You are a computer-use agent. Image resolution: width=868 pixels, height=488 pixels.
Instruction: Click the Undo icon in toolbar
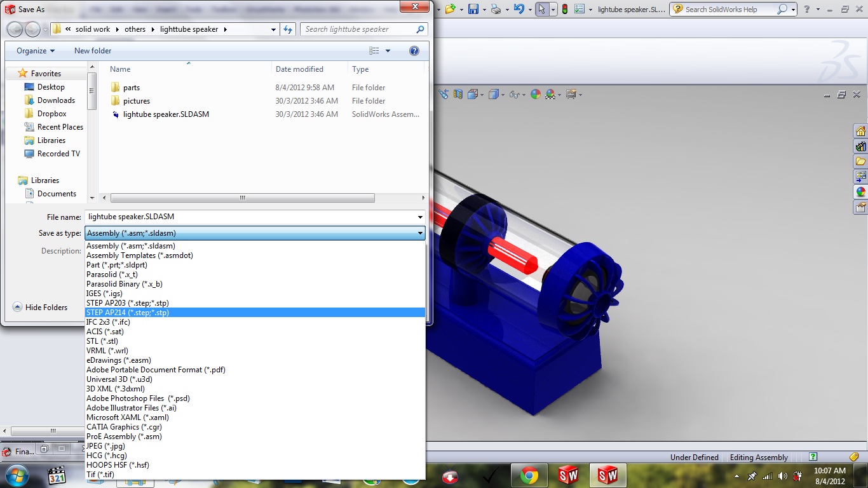point(519,9)
